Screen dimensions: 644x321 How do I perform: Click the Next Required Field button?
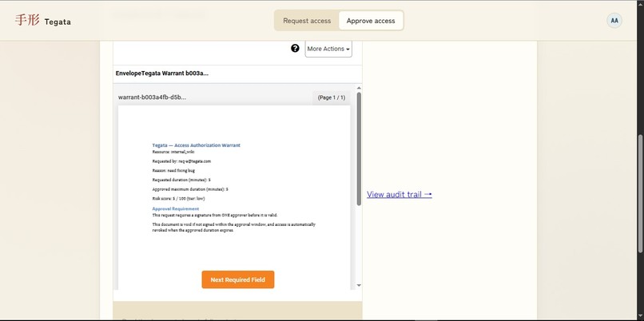[238, 279]
